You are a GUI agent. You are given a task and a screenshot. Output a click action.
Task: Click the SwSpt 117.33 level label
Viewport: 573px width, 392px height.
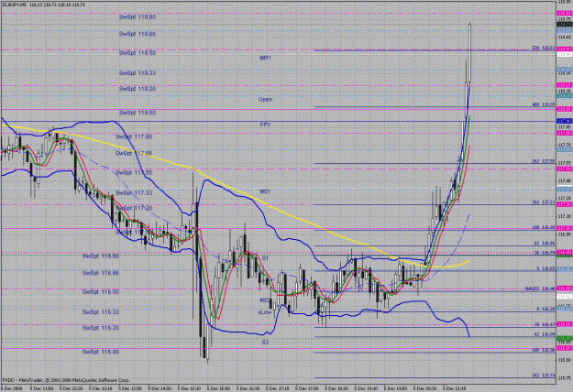134,192
